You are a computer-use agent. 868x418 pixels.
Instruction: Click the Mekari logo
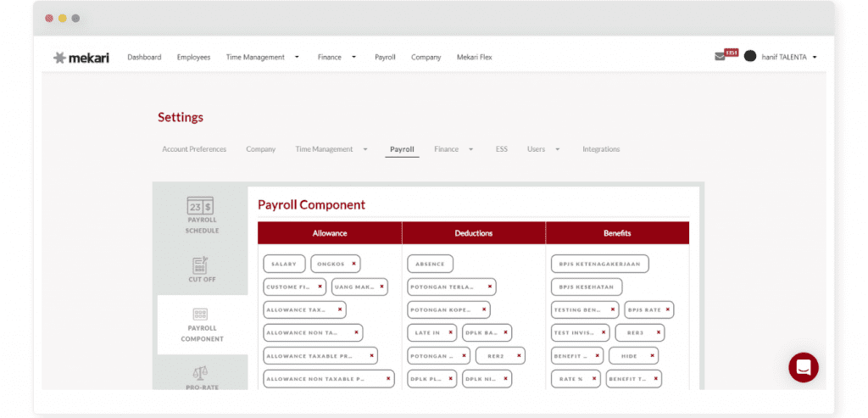[x=81, y=57]
